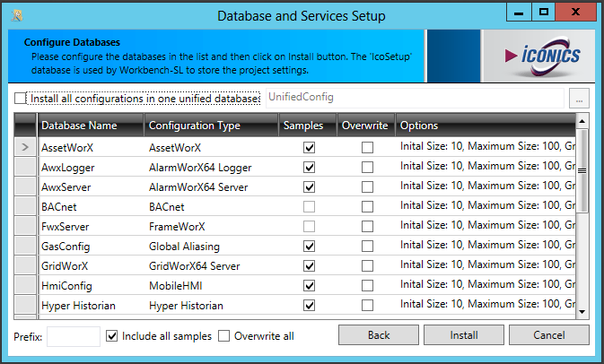Viewport: 604px width, 364px height.
Task: Maximize the Database and Services Setup window
Action: (543, 13)
